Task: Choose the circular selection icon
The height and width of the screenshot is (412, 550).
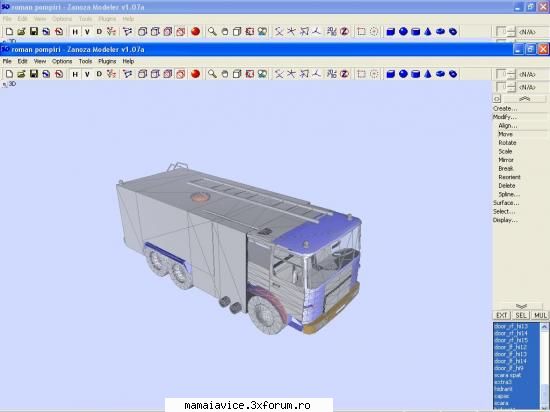Action: tap(374, 74)
